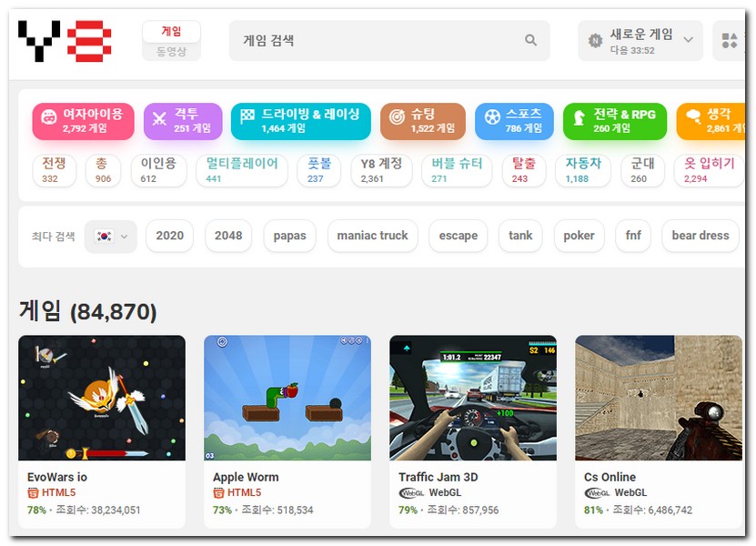Open the Korean flag country dropdown
This screenshot has width=756, height=546.
(x=111, y=236)
